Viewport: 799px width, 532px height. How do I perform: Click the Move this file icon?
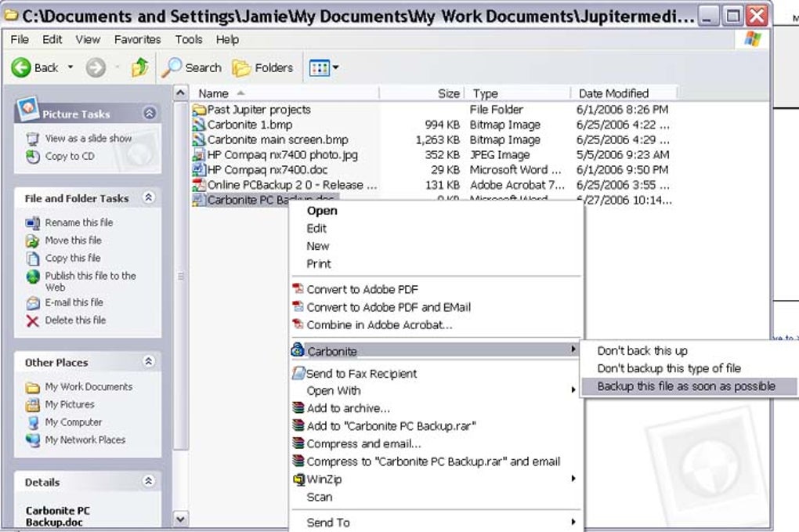(x=33, y=241)
